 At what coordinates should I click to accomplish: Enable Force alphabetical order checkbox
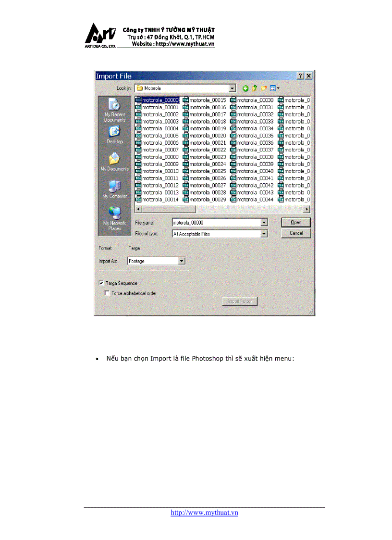(107, 293)
